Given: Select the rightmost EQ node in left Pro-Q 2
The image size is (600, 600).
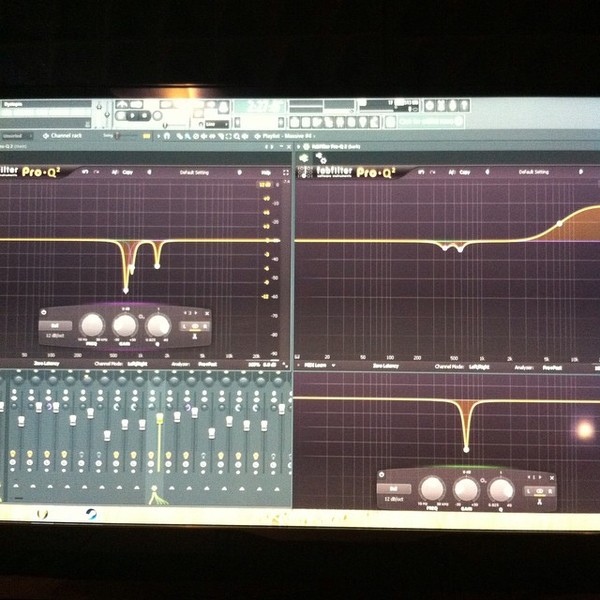Looking at the screenshot, I should [157, 266].
